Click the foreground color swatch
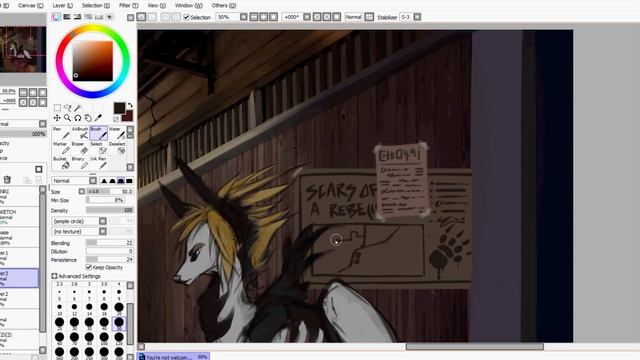 click(119, 108)
